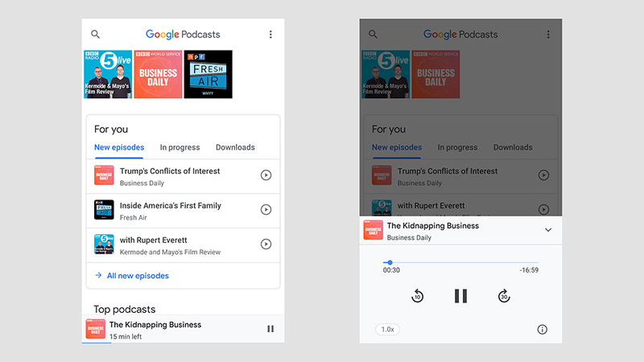Open search in left Google Podcasts screen
The image size is (644, 362).
(x=95, y=34)
